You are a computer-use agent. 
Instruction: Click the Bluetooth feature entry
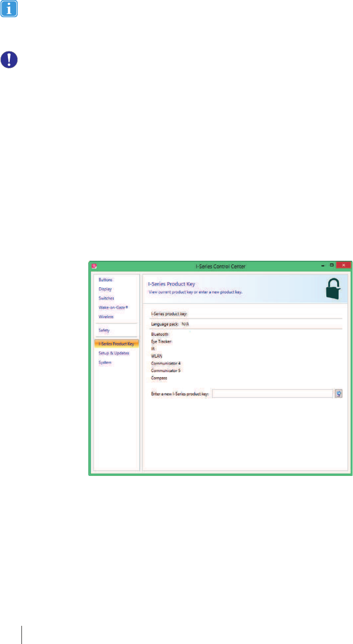pos(160,334)
